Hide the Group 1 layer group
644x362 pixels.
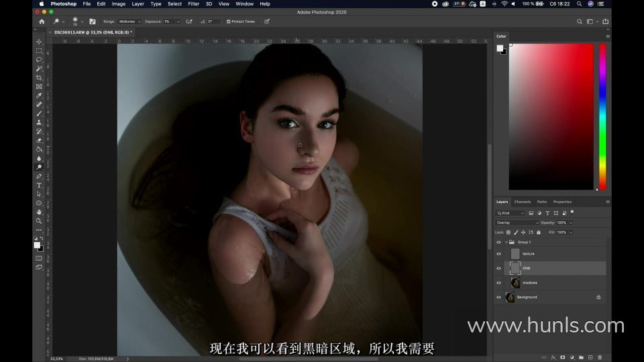coord(498,242)
